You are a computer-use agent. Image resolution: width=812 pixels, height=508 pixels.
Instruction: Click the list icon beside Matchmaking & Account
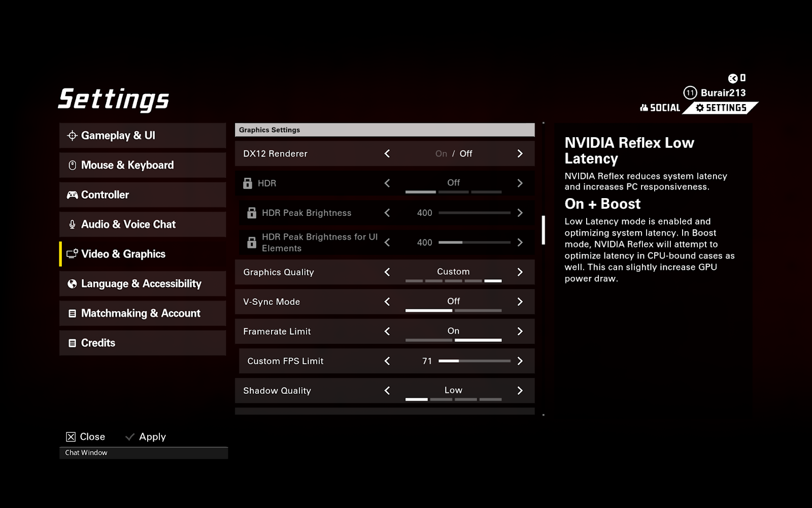click(x=72, y=313)
